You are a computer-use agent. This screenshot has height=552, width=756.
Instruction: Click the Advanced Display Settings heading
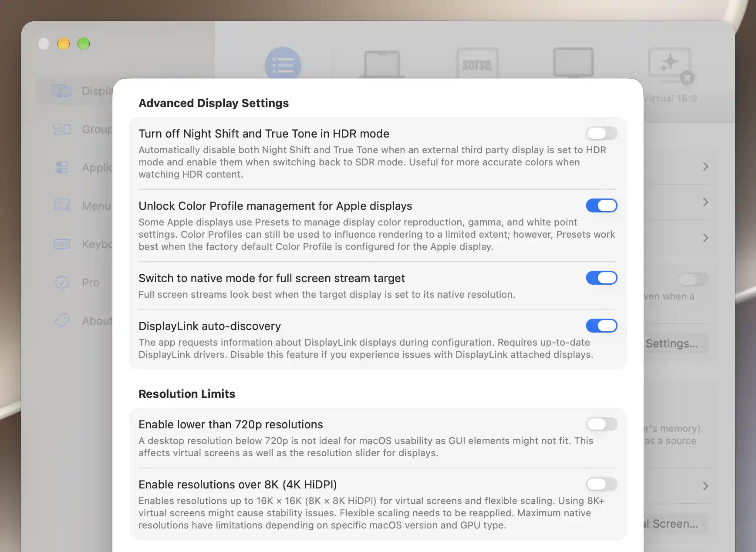(213, 103)
